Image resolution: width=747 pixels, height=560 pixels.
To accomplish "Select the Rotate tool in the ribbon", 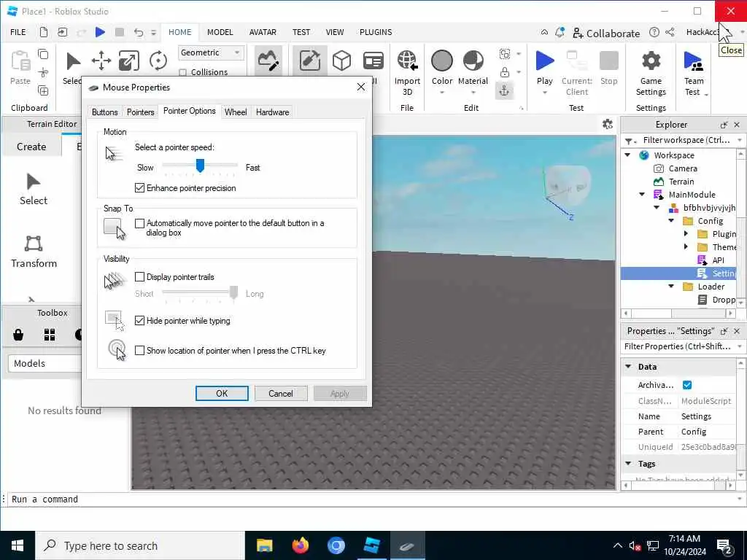I will (x=158, y=61).
